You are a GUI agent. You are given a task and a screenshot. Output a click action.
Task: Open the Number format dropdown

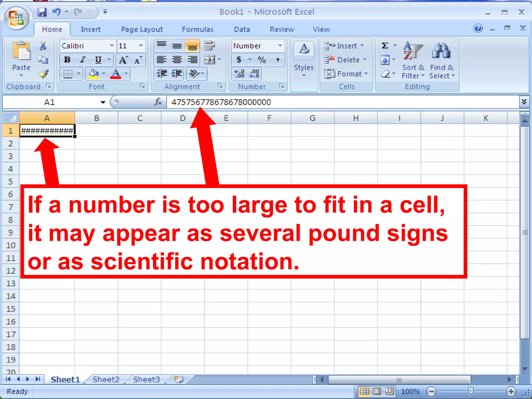pyautogui.click(x=280, y=46)
